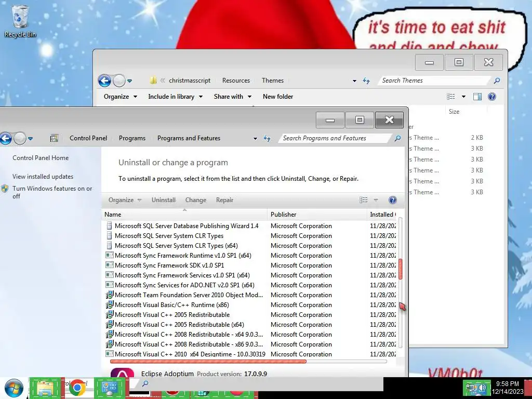Open recent pages arrow in the Control Panel window

pos(31,138)
